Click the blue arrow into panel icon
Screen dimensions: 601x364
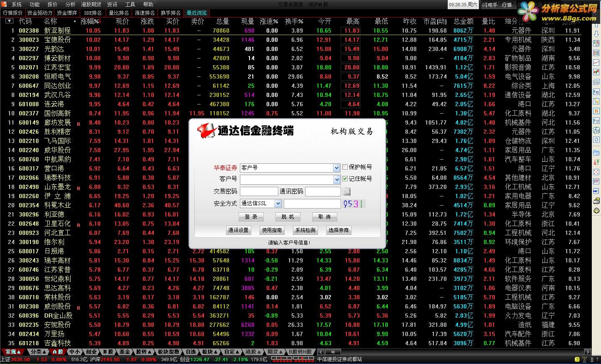[x=596, y=191]
